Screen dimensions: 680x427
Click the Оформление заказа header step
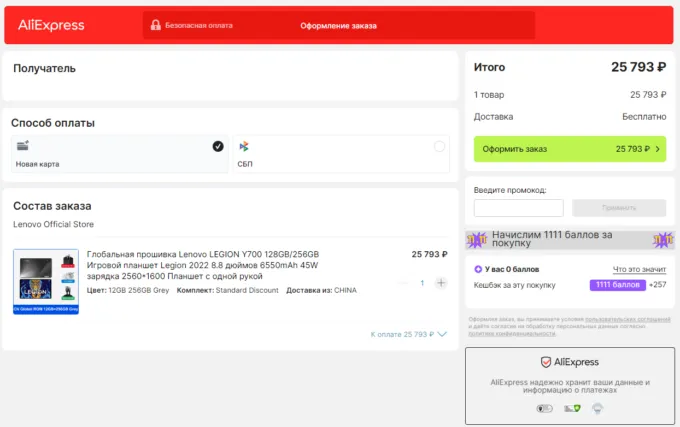(338, 26)
